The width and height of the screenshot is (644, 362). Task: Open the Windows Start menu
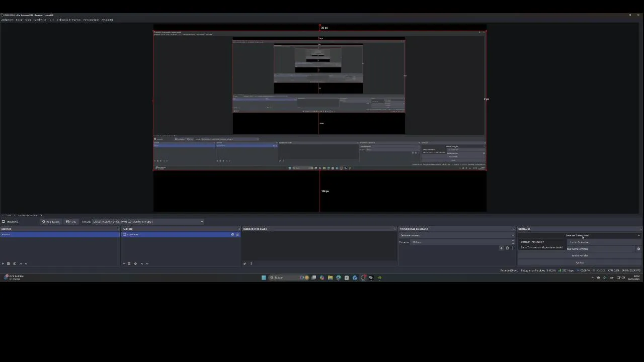tap(264, 278)
